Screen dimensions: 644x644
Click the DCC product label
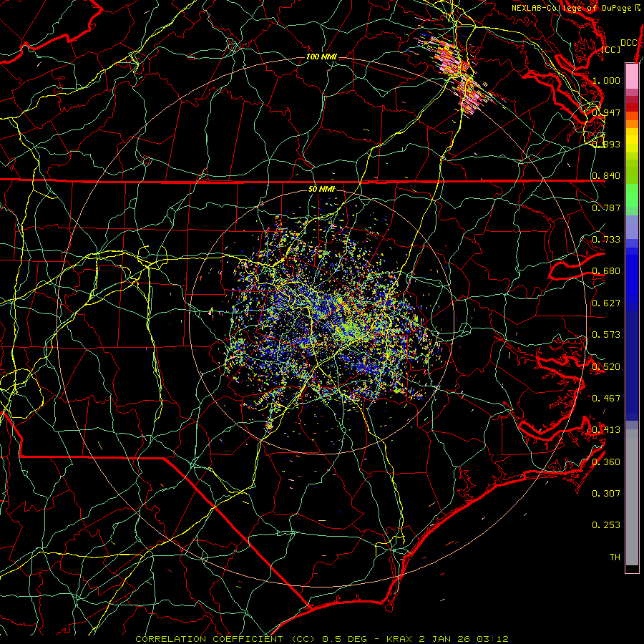[x=628, y=42]
